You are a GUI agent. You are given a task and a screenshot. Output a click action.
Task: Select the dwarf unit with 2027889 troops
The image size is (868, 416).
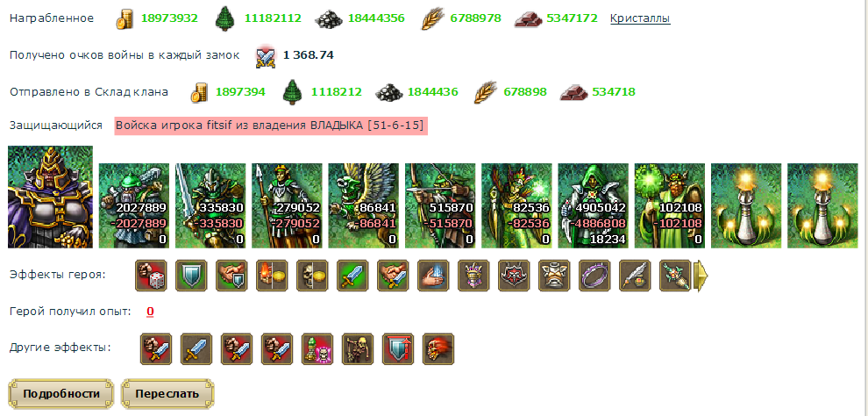coord(134,205)
